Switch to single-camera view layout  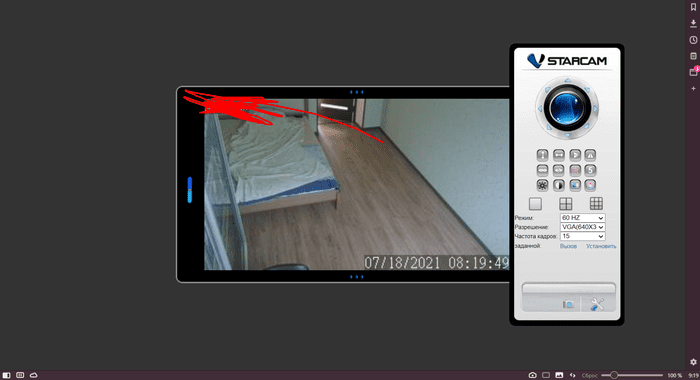click(x=535, y=204)
